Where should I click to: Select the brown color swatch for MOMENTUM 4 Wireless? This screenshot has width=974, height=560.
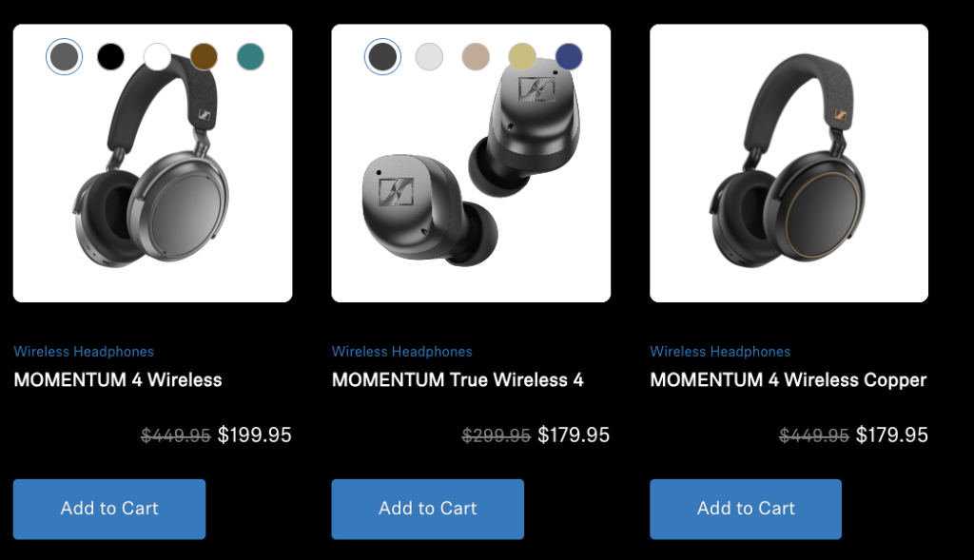click(x=204, y=56)
